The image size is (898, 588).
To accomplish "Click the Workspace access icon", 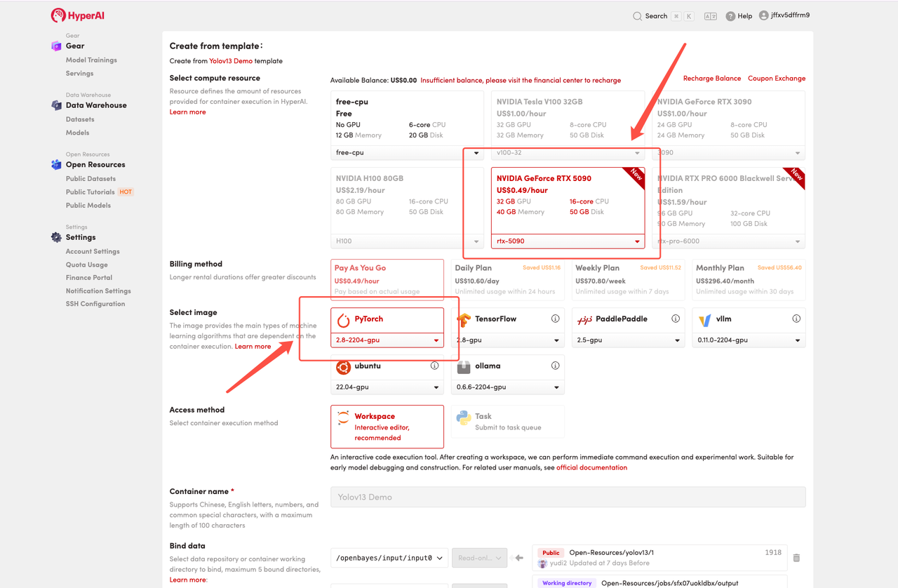I will click(343, 418).
